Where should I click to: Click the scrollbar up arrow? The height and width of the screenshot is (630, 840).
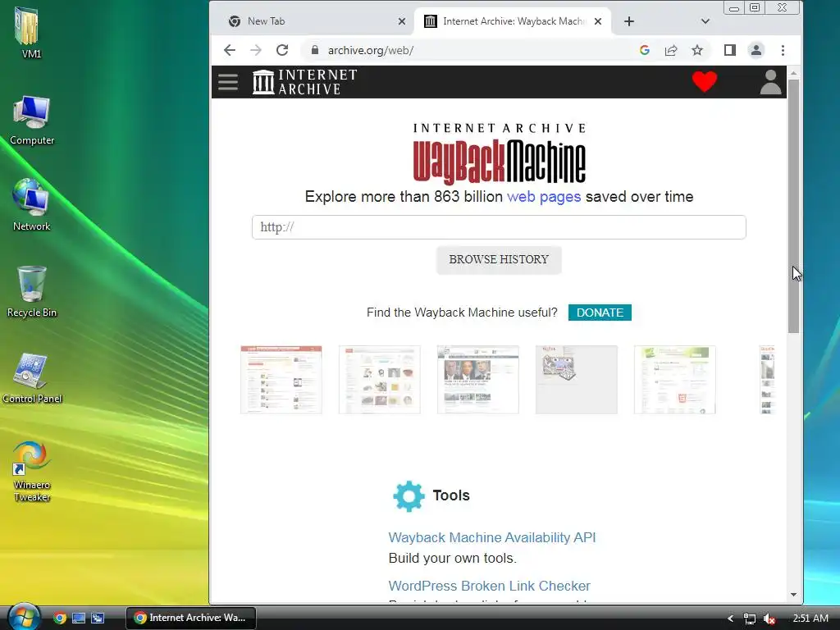(x=793, y=73)
